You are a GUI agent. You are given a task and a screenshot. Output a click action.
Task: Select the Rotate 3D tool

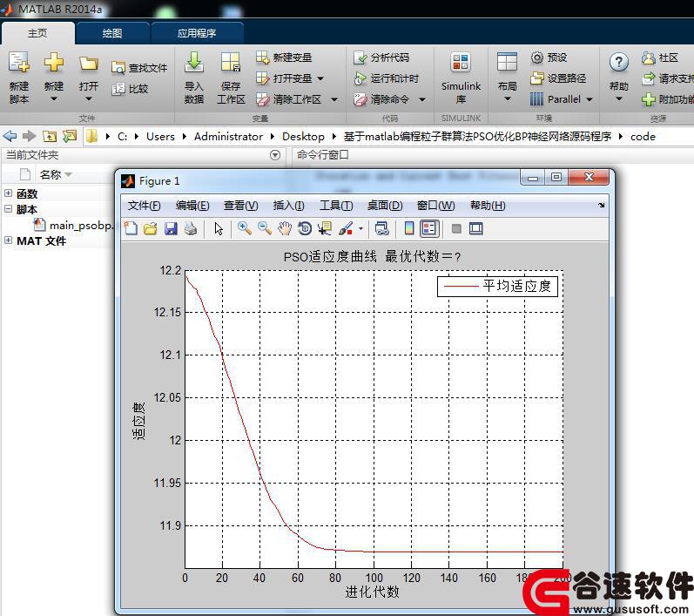305,228
